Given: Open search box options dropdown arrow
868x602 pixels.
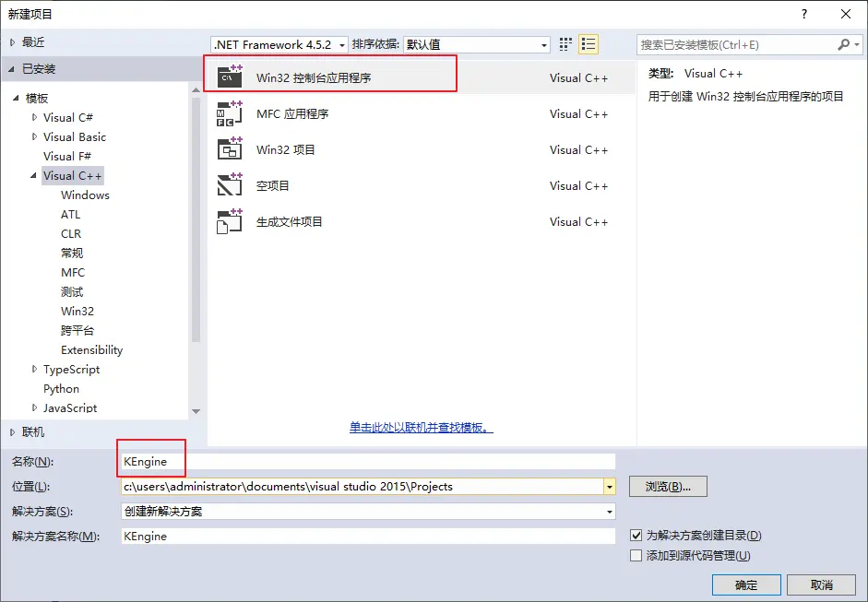Looking at the screenshot, I should [x=857, y=45].
